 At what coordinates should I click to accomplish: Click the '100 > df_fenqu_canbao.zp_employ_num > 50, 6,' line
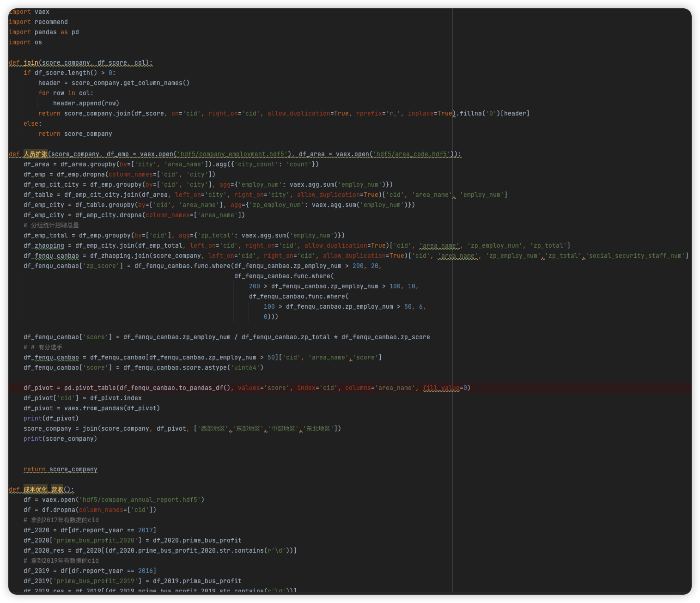(345, 307)
